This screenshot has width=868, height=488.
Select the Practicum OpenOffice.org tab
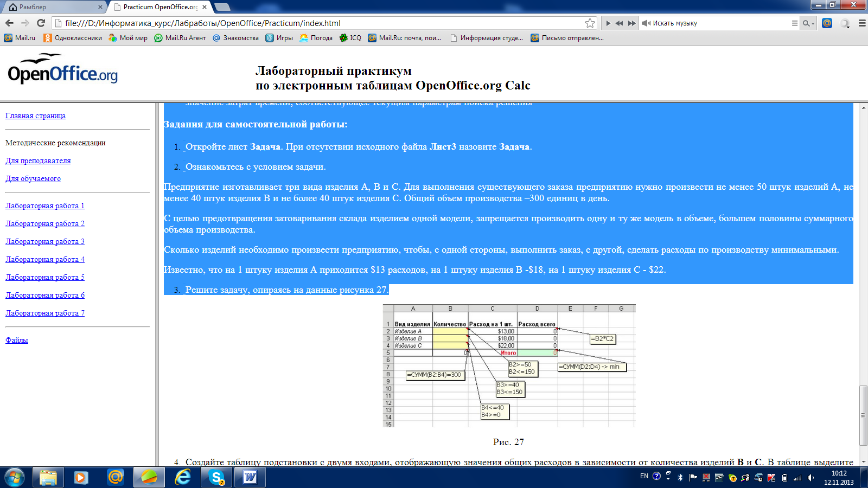(x=159, y=7)
